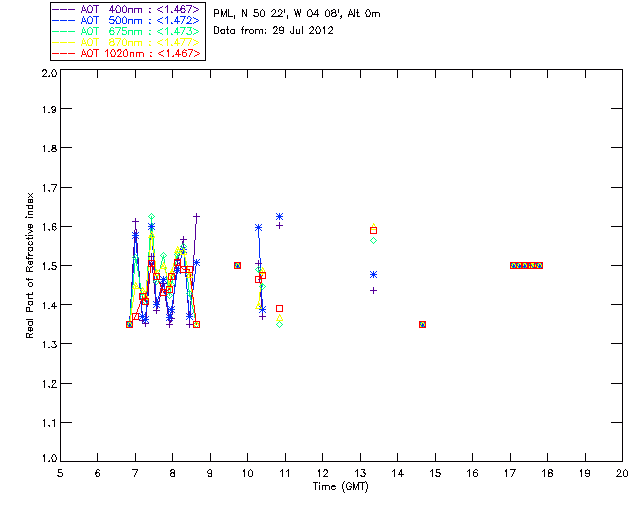The image size is (640, 512).
Task: Click x-axis tick label 15
Action: 435,473
